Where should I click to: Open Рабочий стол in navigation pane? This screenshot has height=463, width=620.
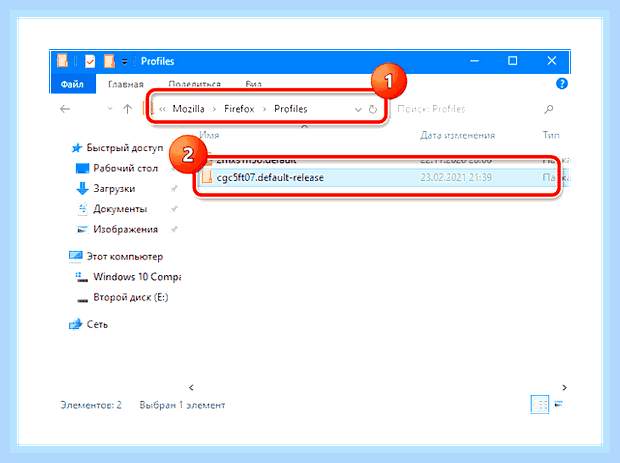coord(125,168)
